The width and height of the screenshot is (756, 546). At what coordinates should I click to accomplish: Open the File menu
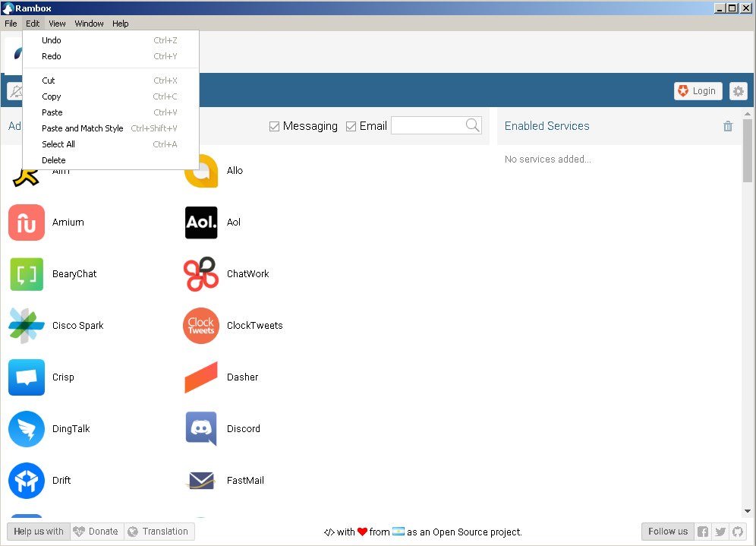pos(11,24)
